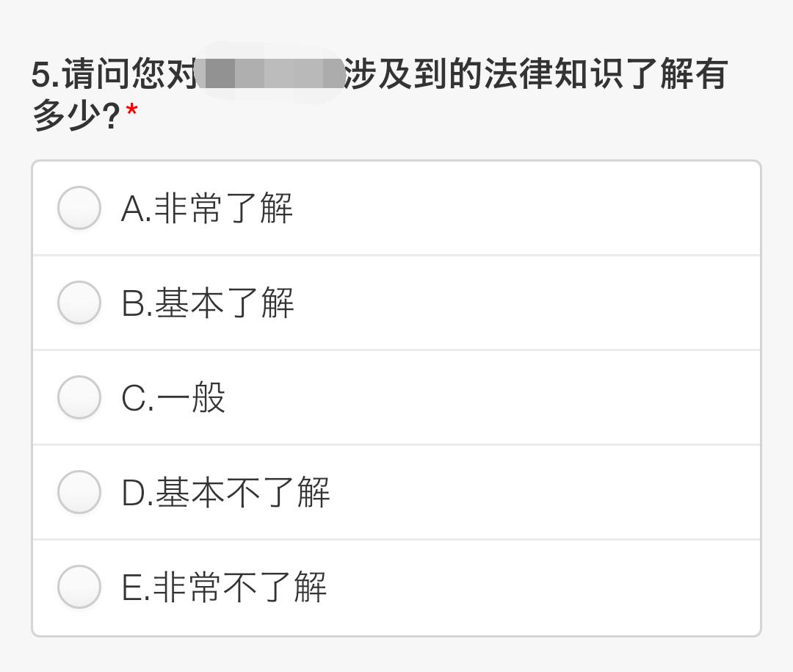This screenshot has width=793, height=672.
Task: Click the A.非常了解 option label
Action: coord(206,208)
